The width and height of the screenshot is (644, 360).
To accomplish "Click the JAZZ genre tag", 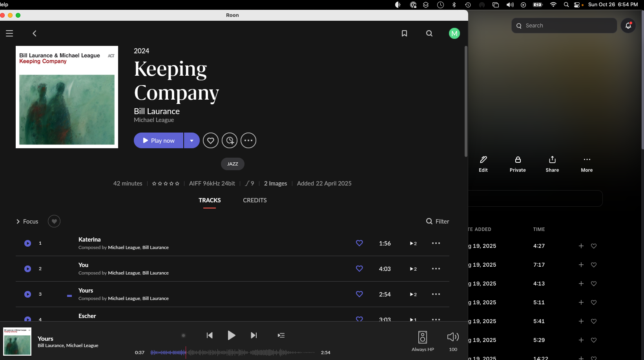I will pyautogui.click(x=233, y=164).
